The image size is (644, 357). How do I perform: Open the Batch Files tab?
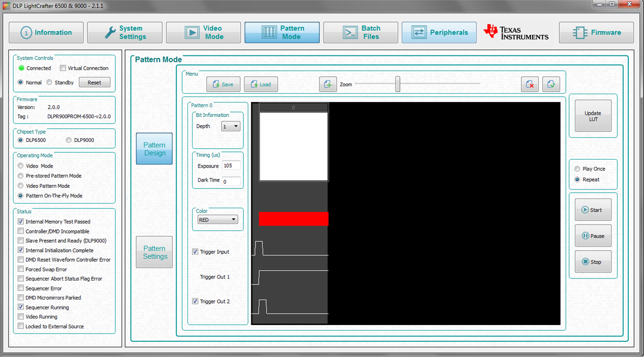[x=361, y=32]
